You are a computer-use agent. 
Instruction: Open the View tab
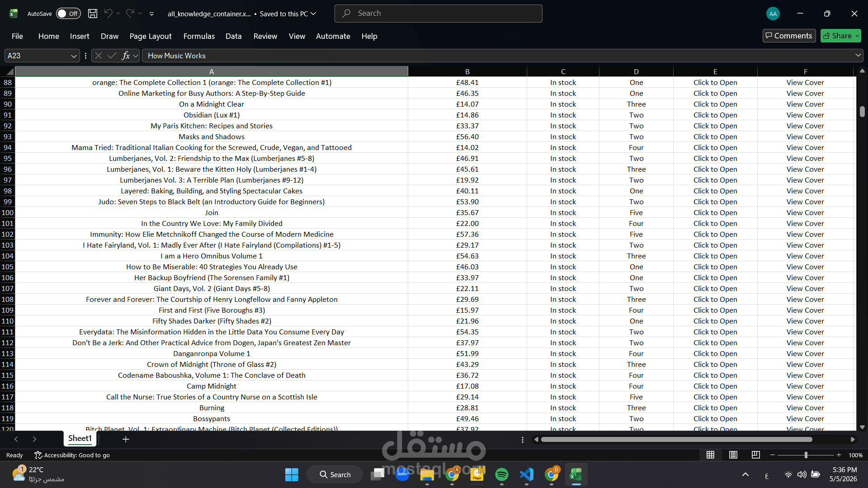tap(297, 36)
